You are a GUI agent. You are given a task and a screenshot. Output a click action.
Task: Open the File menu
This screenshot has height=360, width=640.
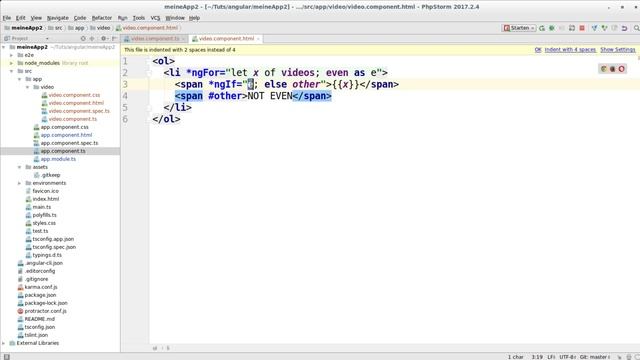coord(7,18)
